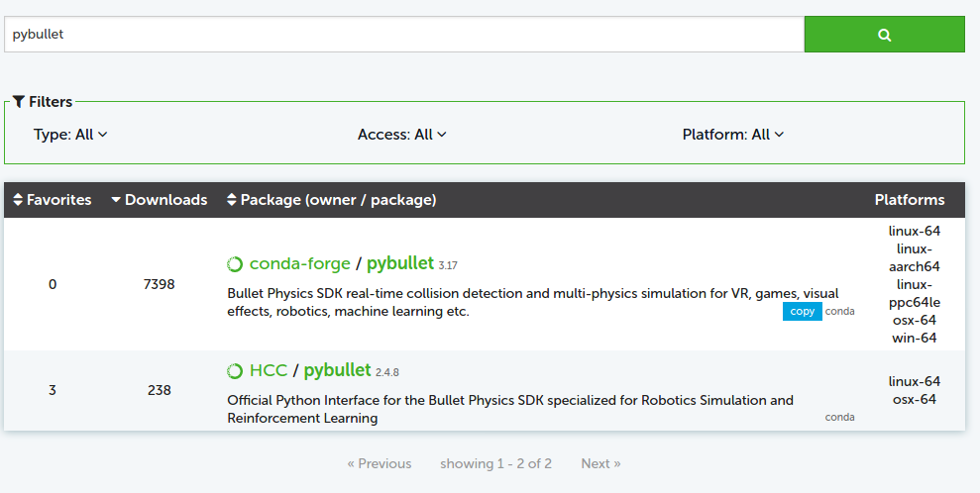Go to the Next results page
The width and height of the screenshot is (980, 493).
(x=600, y=463)
